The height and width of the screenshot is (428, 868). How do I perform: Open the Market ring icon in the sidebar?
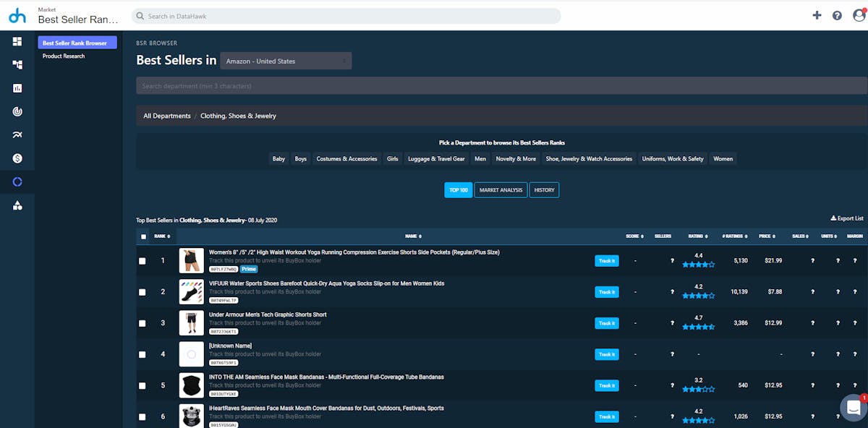click(17, 182)
